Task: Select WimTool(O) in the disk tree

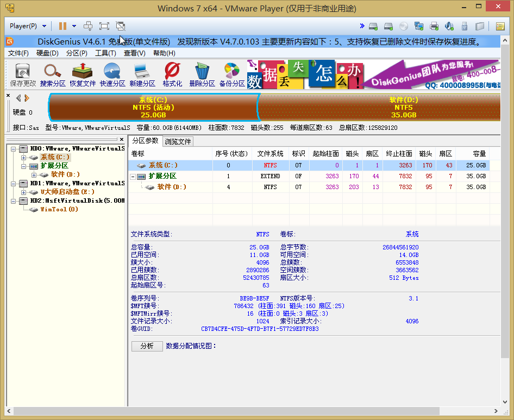Action: point(59,209)
